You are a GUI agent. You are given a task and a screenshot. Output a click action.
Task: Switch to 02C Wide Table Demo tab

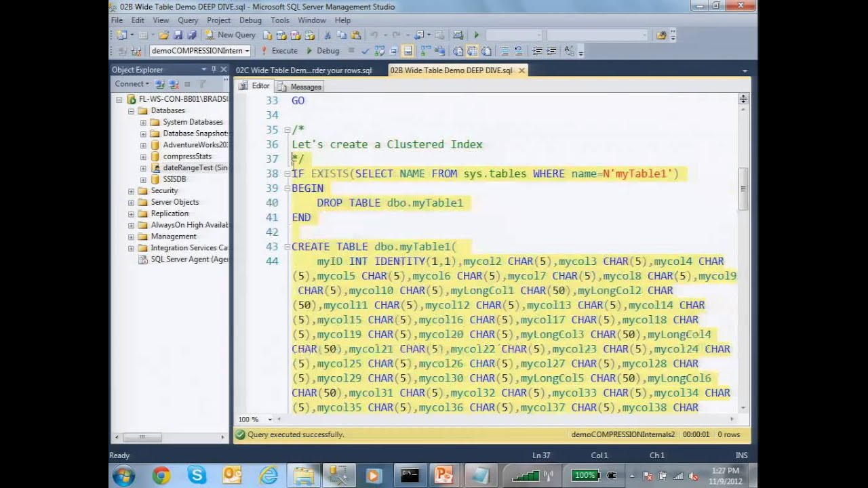coord(304,70)
